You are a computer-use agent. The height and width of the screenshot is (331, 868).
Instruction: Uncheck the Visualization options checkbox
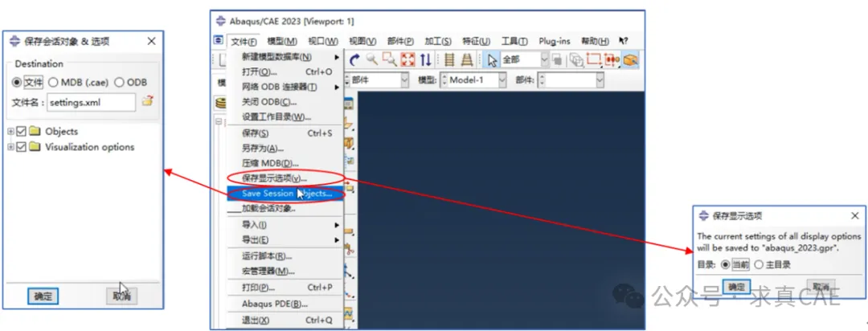pos(22,147)
